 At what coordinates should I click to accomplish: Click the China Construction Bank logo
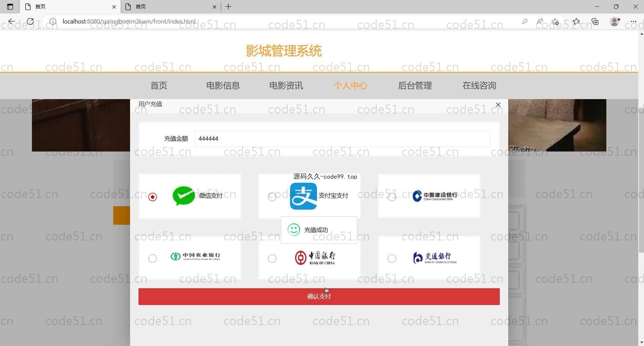(x=435, y=196)
